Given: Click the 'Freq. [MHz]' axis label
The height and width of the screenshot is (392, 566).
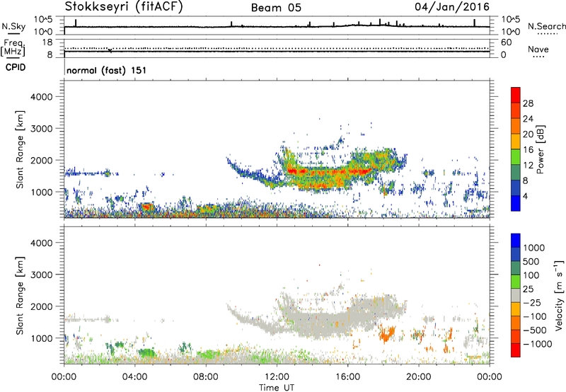Looking at the screenshot, I should pyautogui.click(x=13, y=48).
